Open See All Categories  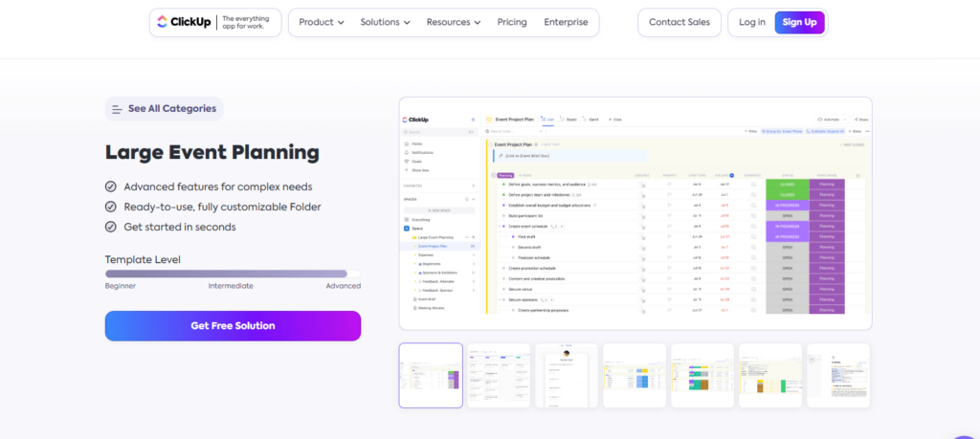pyautogui.click(x=165, y=109)
